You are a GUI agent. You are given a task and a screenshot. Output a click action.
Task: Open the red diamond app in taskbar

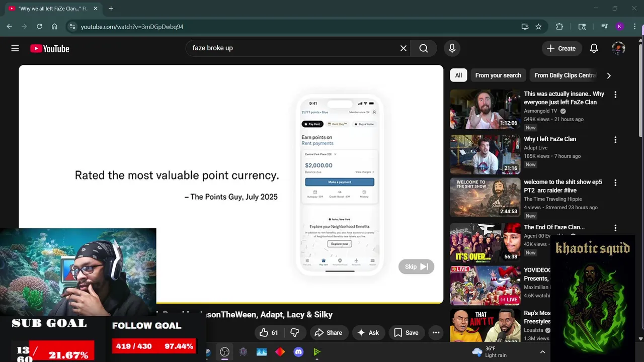(280, 352)
